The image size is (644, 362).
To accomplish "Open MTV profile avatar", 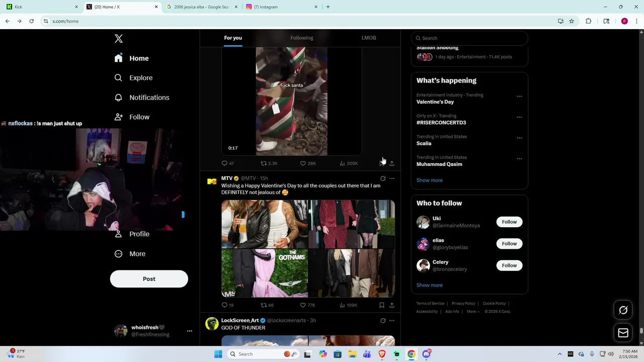I will [x=212, y=182].
